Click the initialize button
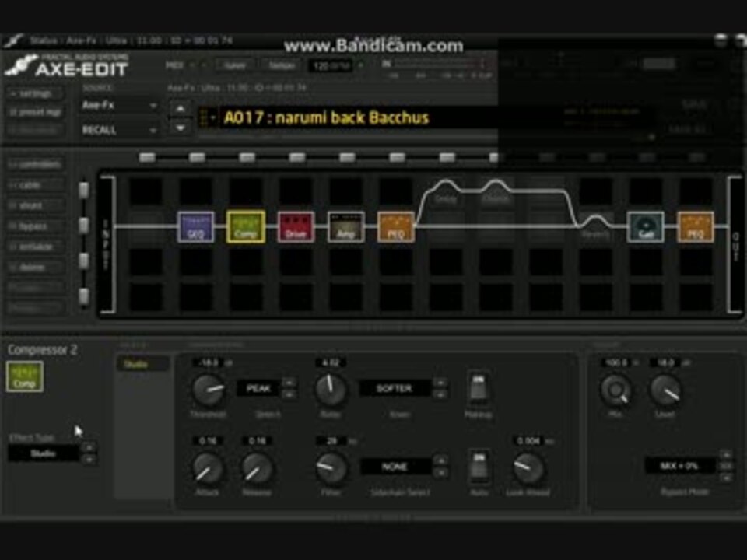747x560 pixels. (x=36, y=247)
